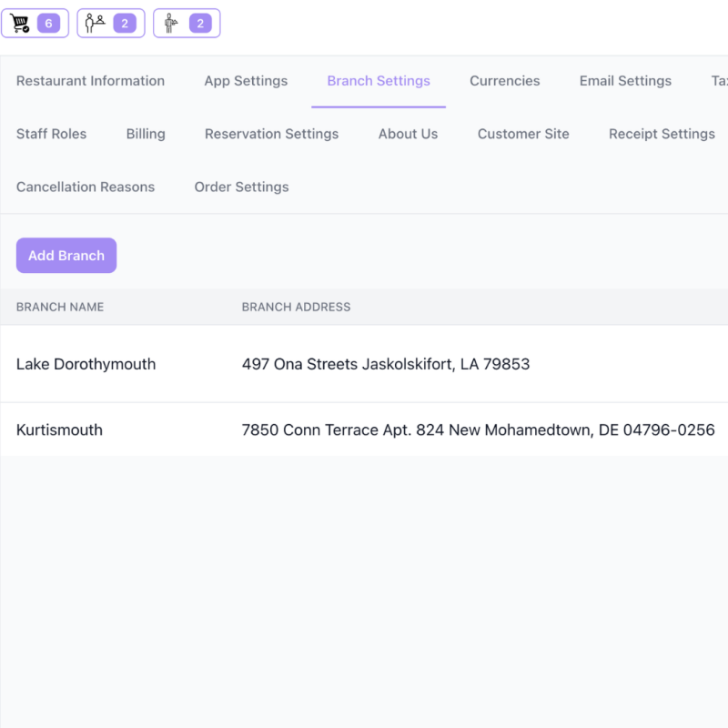The width and height of the screenshot is (728, 728).
Task: Go to Cancellation Reasons tab
Action: point(86,187)
